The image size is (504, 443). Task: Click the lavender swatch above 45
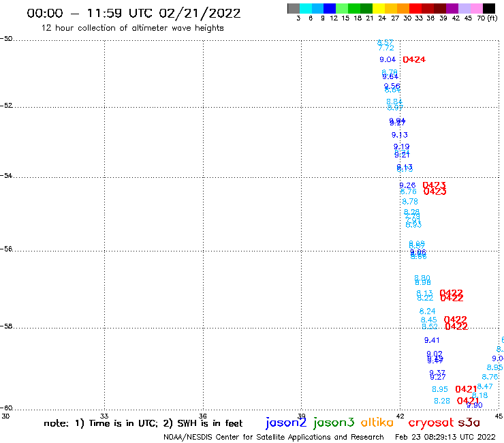[x=464, y=8]
